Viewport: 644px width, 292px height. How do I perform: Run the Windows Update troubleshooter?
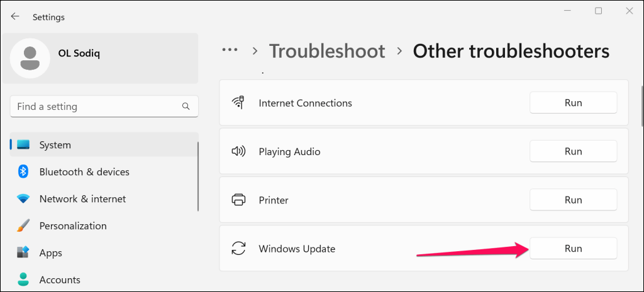[574, 249]
